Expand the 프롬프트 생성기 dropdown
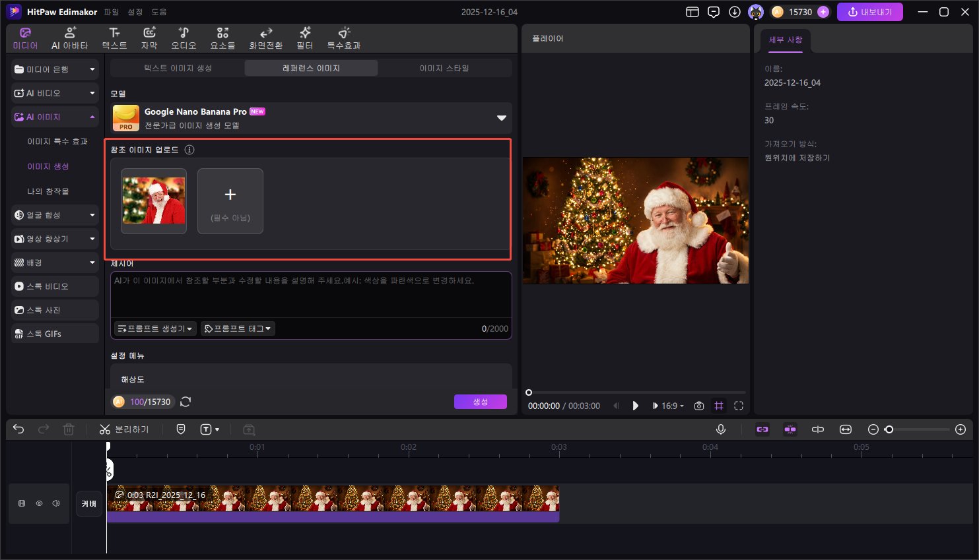Image resolution: width=979 pixels, height=560 pixels. click(x=155, y=328)
